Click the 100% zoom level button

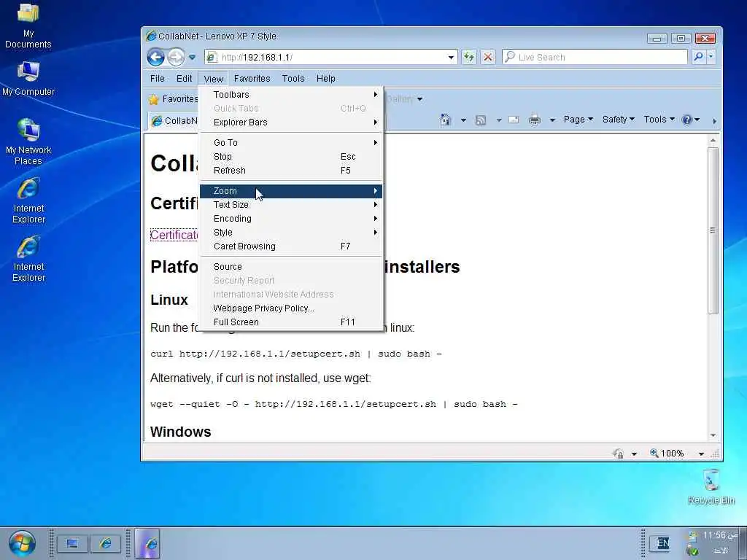[667, 454]
